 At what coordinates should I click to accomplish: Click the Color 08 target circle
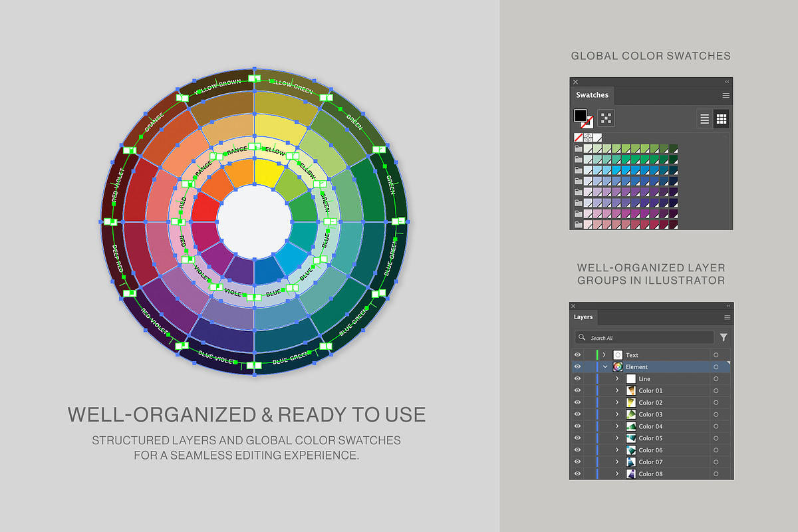[x=716, y=474]
